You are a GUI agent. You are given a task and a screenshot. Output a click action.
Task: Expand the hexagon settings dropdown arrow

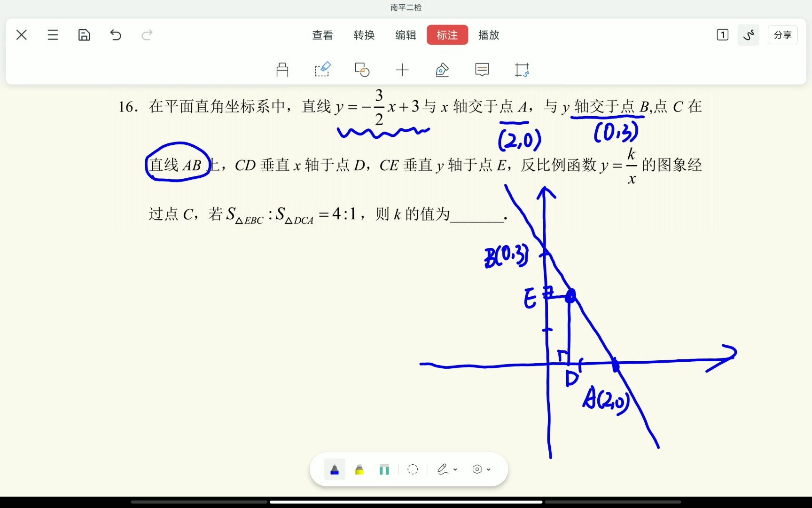[489, 469]
